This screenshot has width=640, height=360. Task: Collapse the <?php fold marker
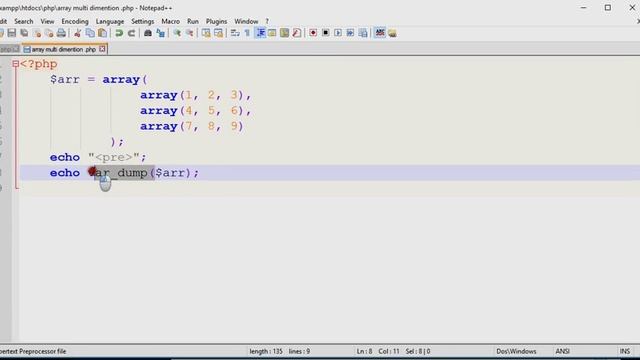16,64
